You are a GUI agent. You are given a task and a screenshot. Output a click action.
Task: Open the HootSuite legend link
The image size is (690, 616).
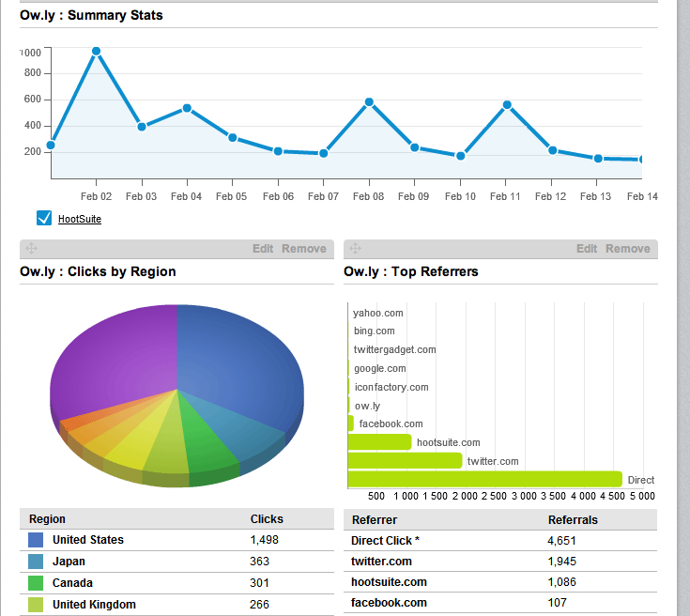(x=80, y=219)
